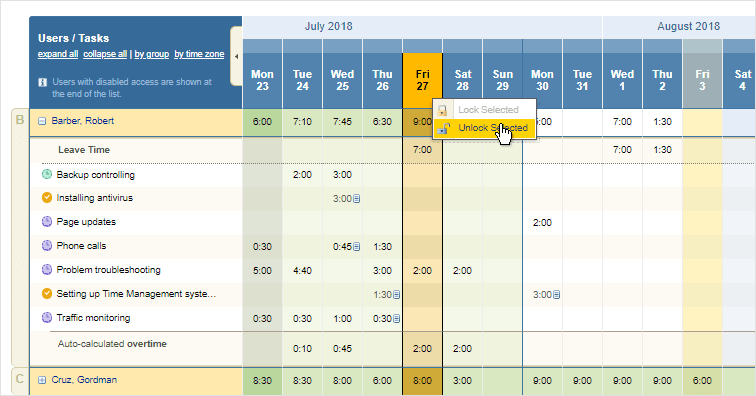The width and height of the screenshot is (756, 396).
Task: Click the Leave Time row label
Action: coord(84,150)
